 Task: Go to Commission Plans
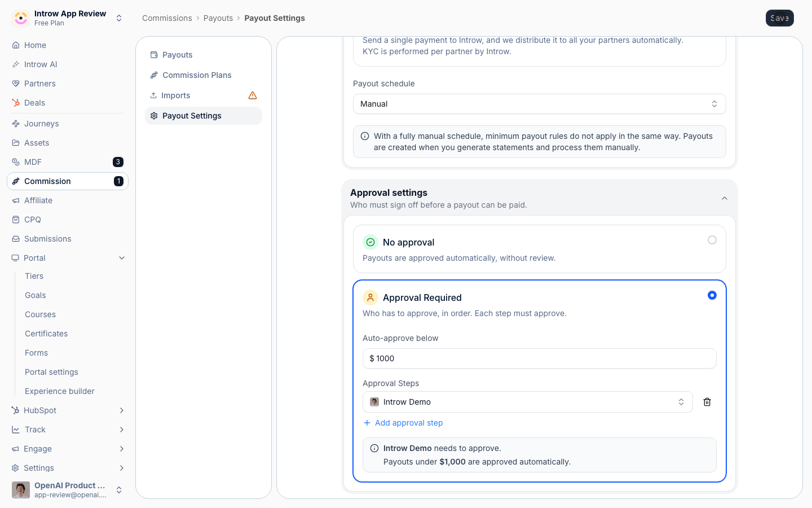(204, 75)
